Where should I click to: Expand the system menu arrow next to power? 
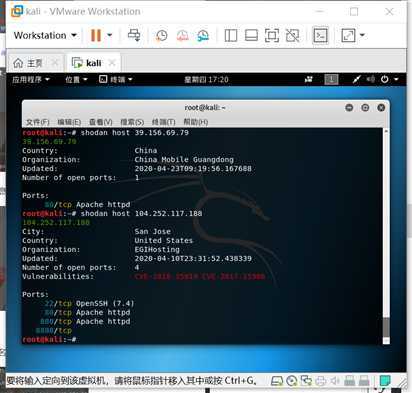(x=396, y=79)
